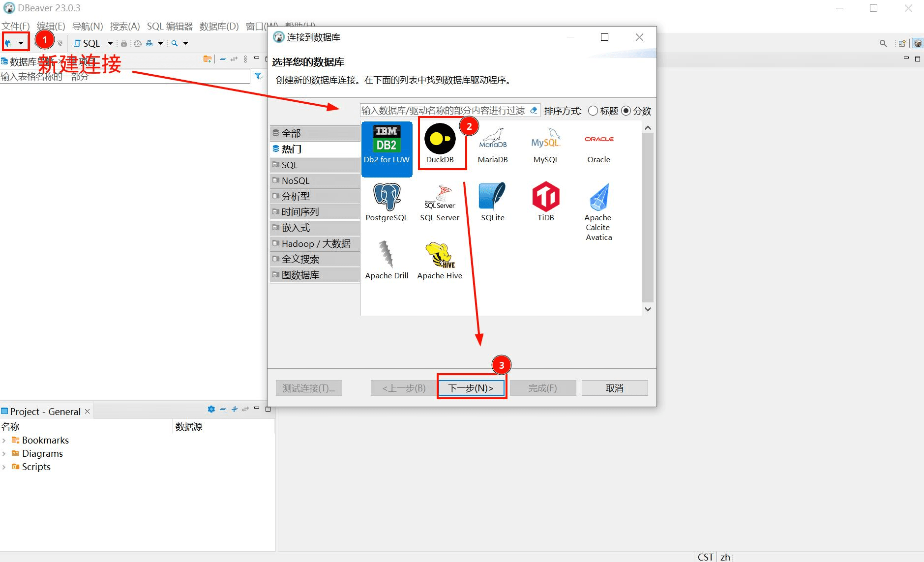The width and height of the screenshot is (924, 562).
Task: Select the 标题 sort radio button
Action: click(593, 111)
